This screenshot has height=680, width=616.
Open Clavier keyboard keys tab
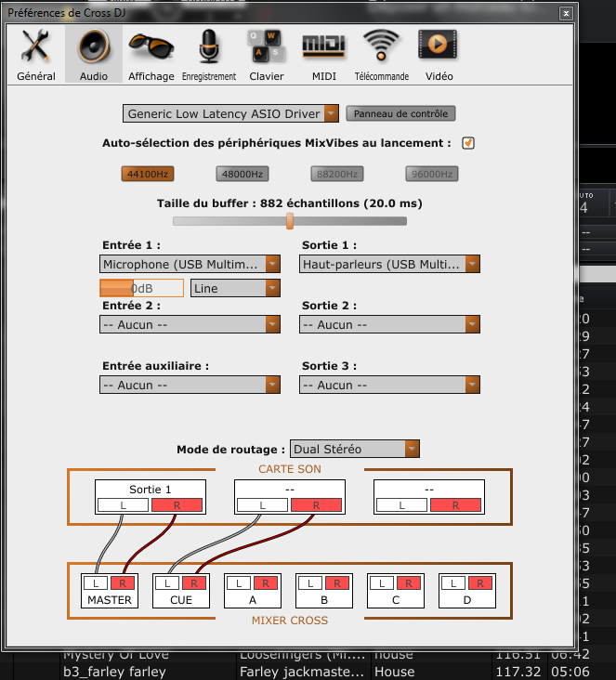267,54
